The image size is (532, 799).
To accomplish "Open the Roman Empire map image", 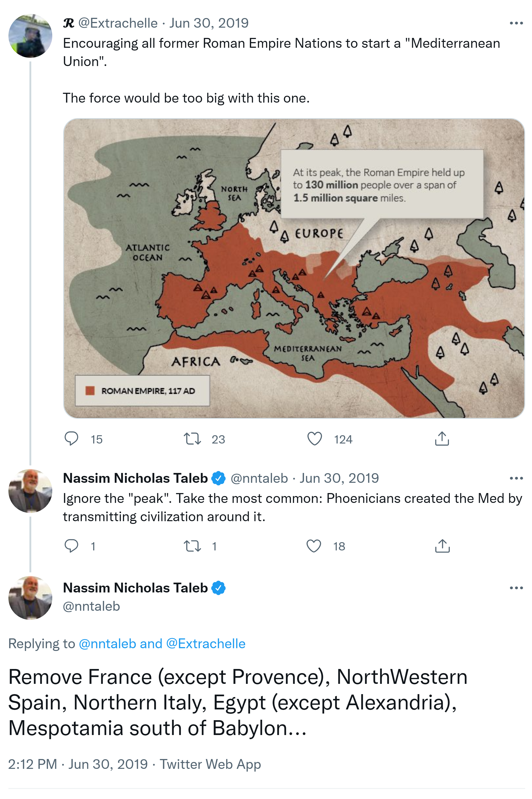I will click(x=294, y=268).
